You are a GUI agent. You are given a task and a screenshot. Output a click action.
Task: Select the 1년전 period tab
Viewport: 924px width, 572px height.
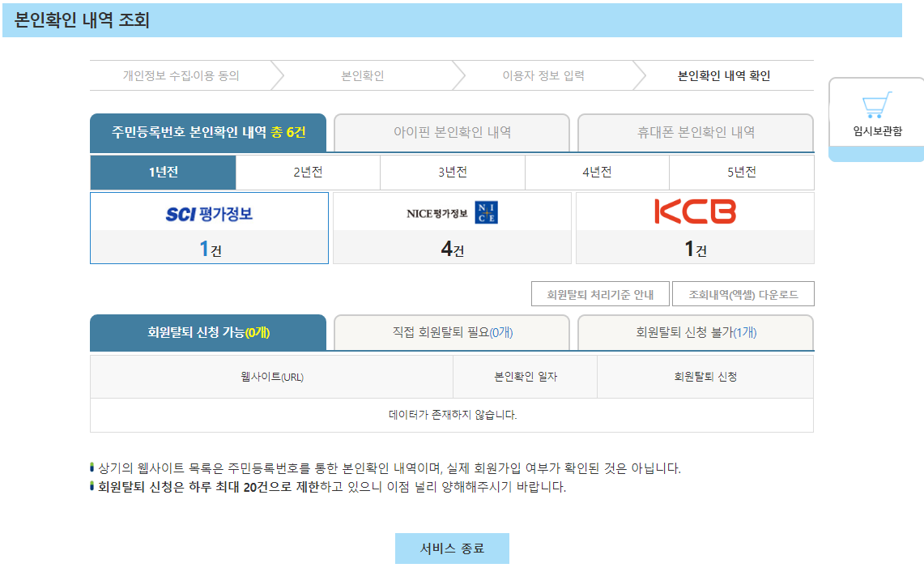click(164, 173)
